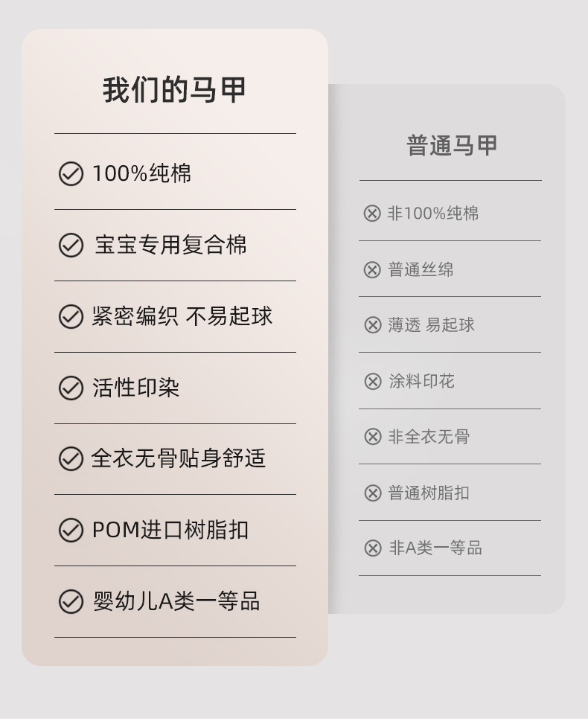This screenshot has width=588, height=724.
Task: Click the checkmark icon beside 100%纯棉
Action: (71, 174)
